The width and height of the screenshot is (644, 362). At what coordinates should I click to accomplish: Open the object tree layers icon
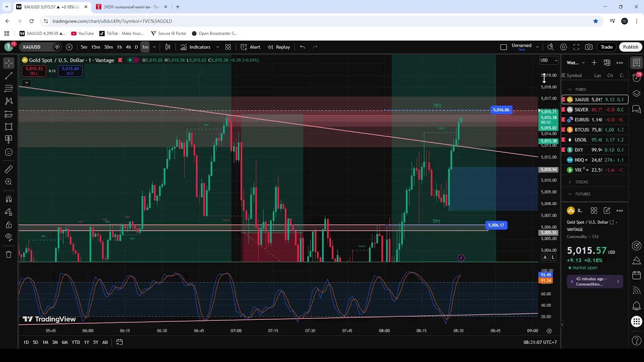[x=636, y=94]
